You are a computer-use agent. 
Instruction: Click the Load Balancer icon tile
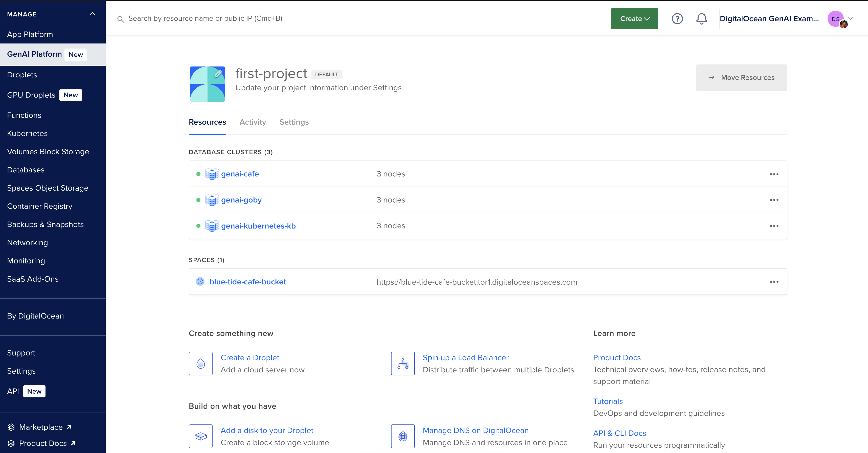[x=403, y=363]
